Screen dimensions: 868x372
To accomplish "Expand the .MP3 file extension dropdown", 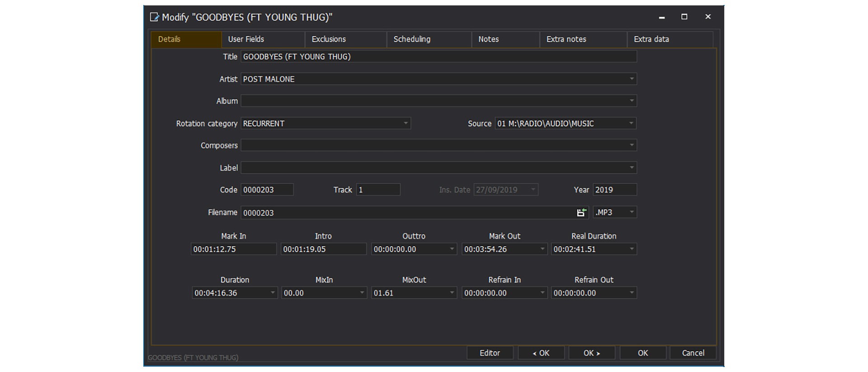I will pyautogui.click(x=632, y=212).
